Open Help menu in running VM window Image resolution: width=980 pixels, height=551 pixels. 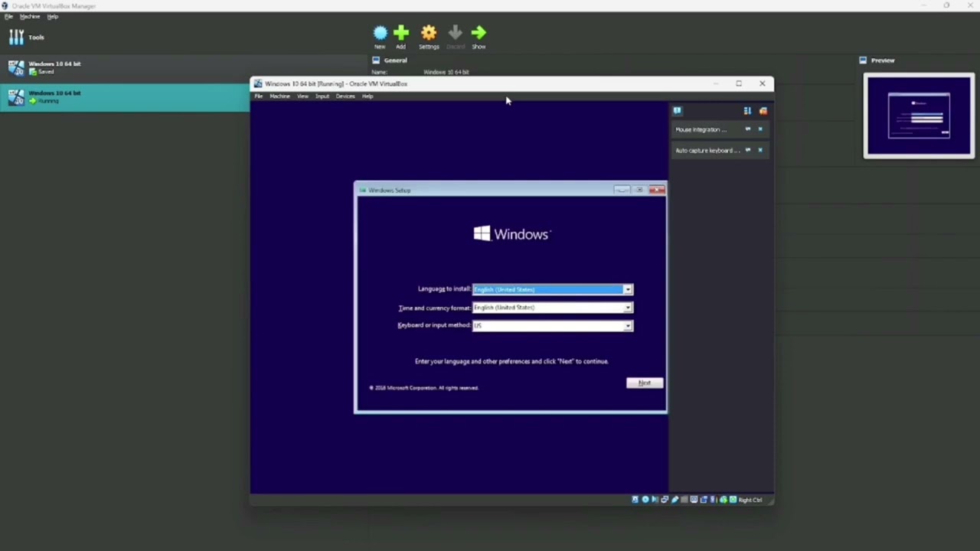(367, 96)
